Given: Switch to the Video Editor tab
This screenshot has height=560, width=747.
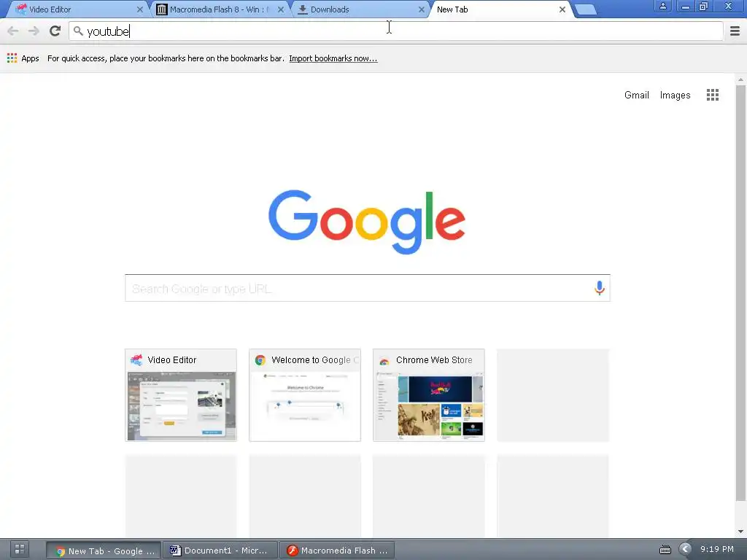Looking at the screenshot, I should pos(79,9).
